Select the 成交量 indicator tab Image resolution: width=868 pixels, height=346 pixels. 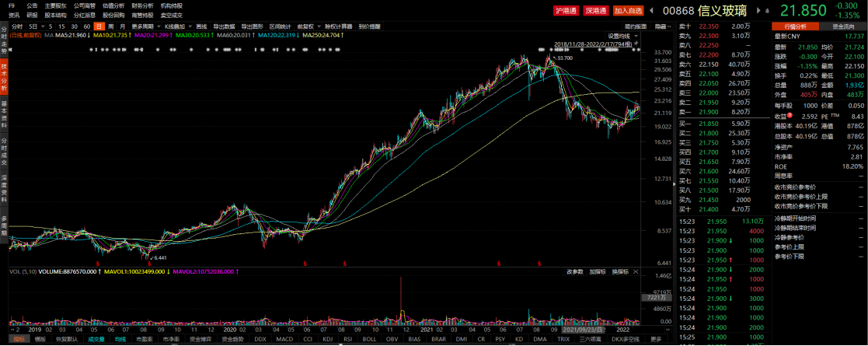click(x=96, y=339)
